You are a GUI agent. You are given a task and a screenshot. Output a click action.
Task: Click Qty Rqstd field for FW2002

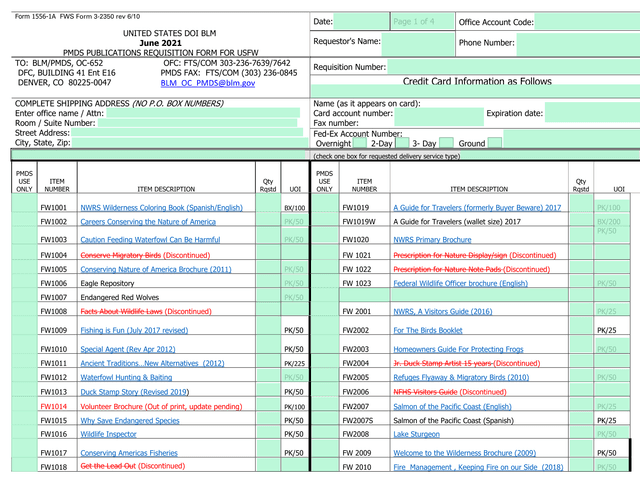click(x=581, y=326)
